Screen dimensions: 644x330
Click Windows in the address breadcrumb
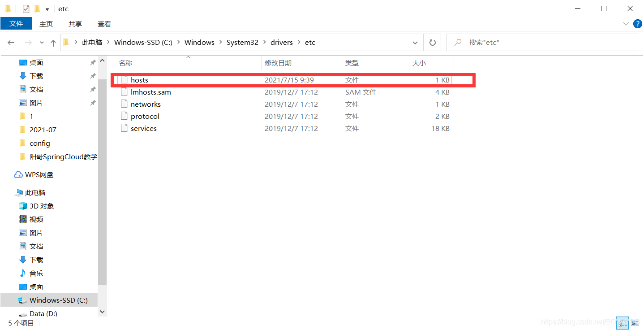[199, 43]
